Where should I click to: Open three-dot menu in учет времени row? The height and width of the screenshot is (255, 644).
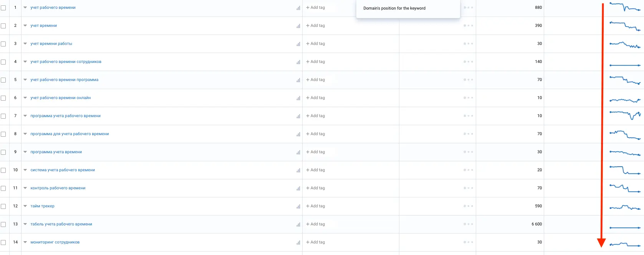tap(468, 26)
